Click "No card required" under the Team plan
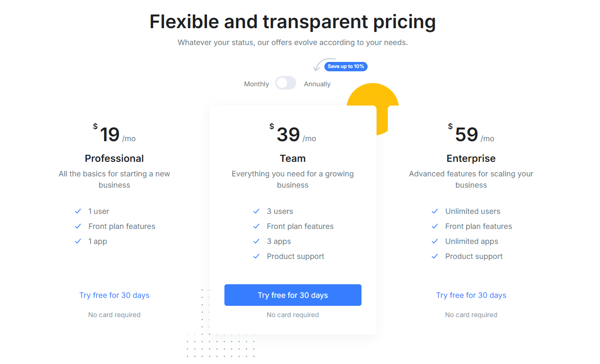 click(292, 315)
